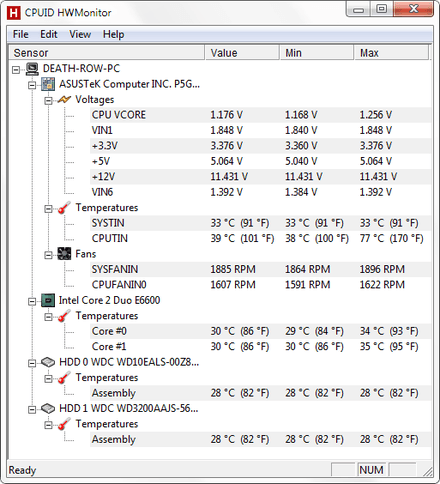Select the VIN1 voltage row

(260, 130)
